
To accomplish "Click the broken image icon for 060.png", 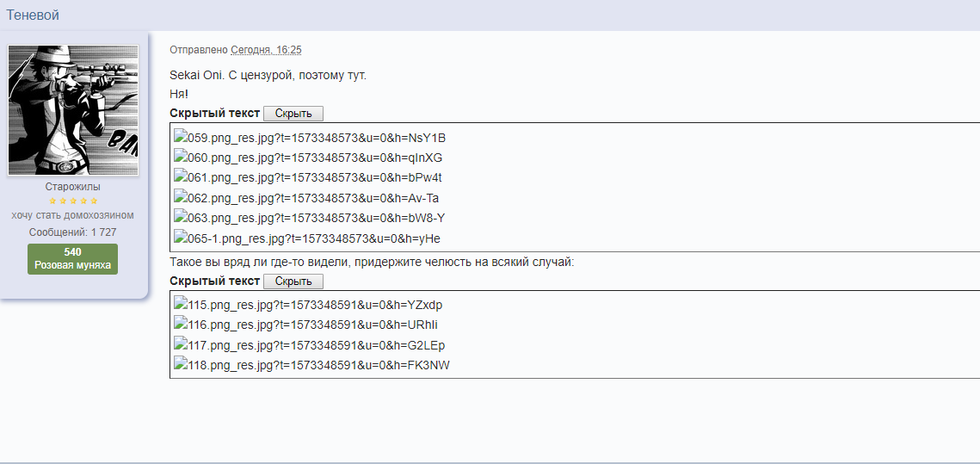I will click(181, 157).
